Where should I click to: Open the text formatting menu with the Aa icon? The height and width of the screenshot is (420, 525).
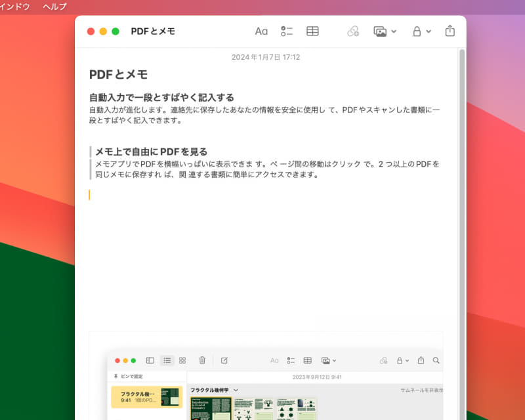pyautogui.click(x=261, y=30)
